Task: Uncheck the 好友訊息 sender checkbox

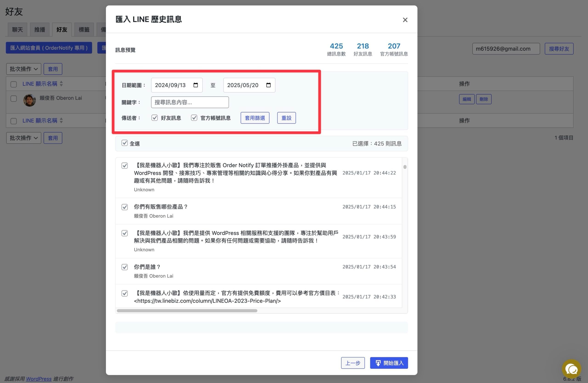Action: tap(155, 118)
